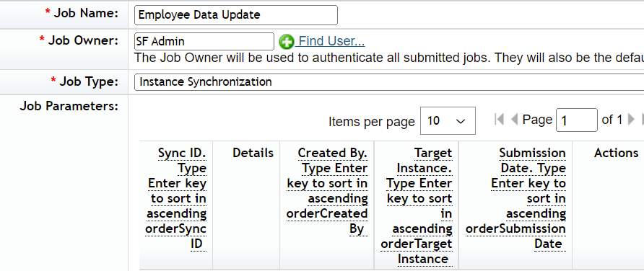This screenshot has width=644, height=271.
Task: Click the page number input box
Action: pyautogui.click(x=577, y=120)
